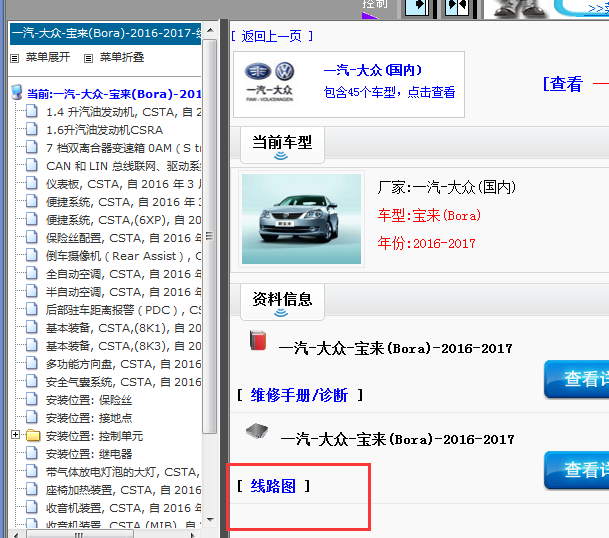Click the page icon for 1.6升汽油发动机CSRA

[x=32, y=129]
